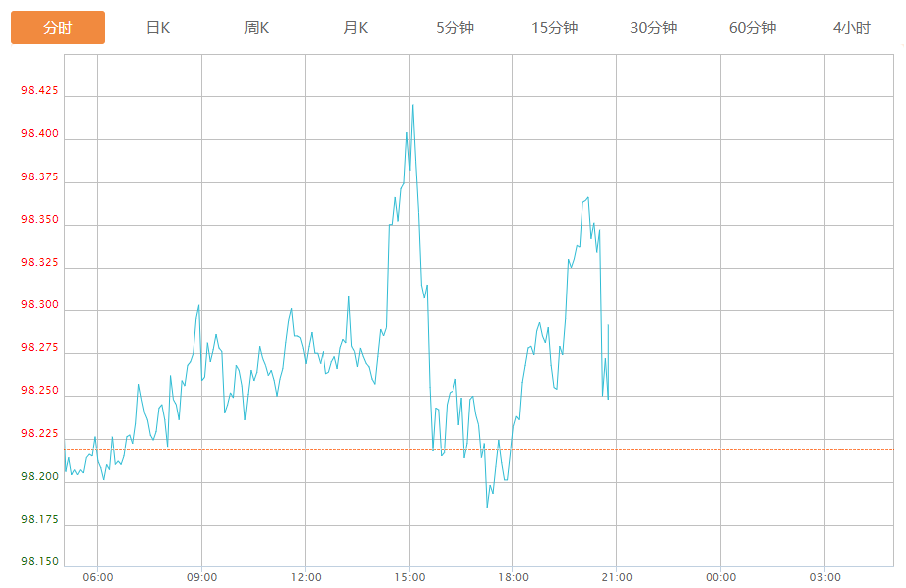Show the 15分钟 chart
This screenshot has height=588, width=906.
[555, 28]
